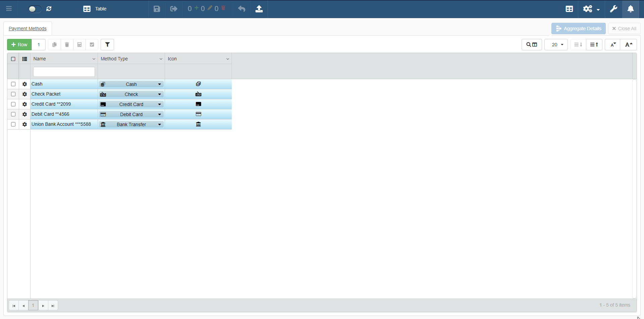Click the gear icon for Cash row
The image size is (644, 319).
point(24,84)
